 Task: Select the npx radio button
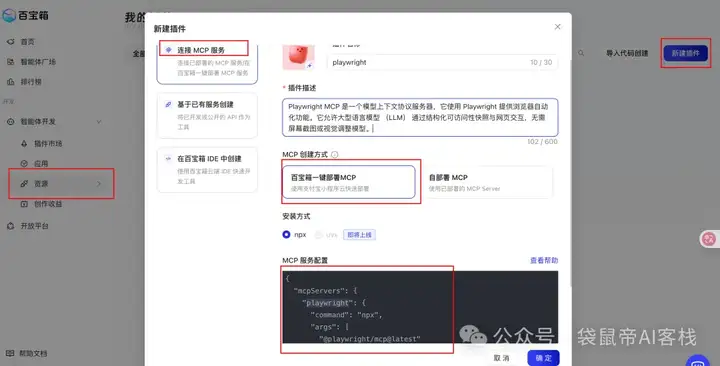286,235
